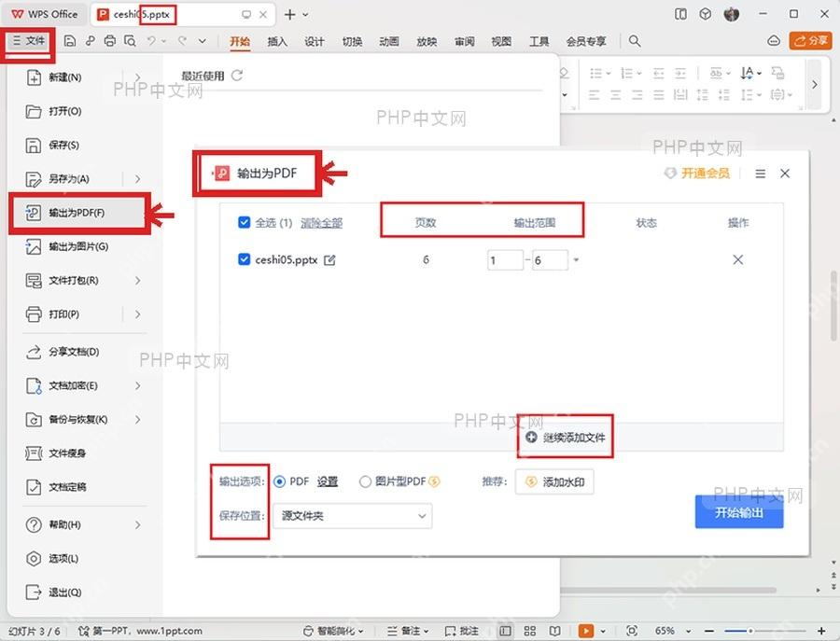This screenshot has width=840, height=641.
Task: Toggle the 全选 checkbox
Action: click(244, 222)
